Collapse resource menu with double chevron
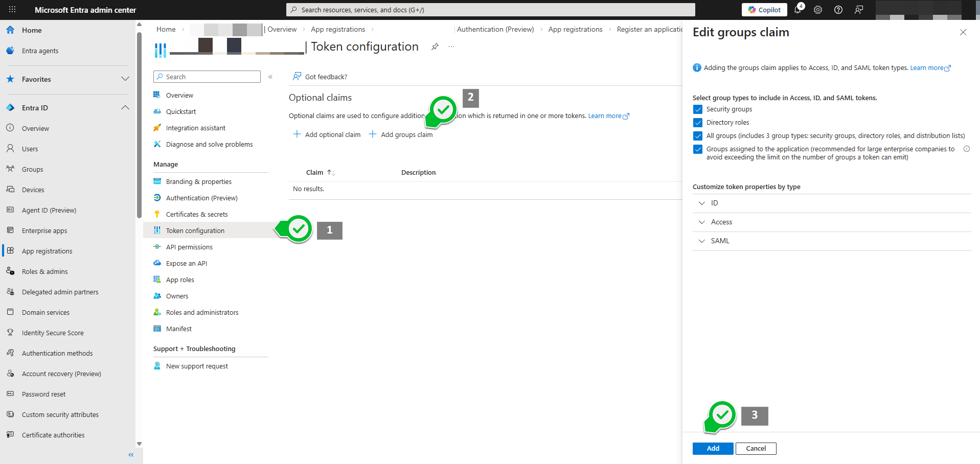The height and width of the screenshot is (464, 980). [x=270, y=77]
